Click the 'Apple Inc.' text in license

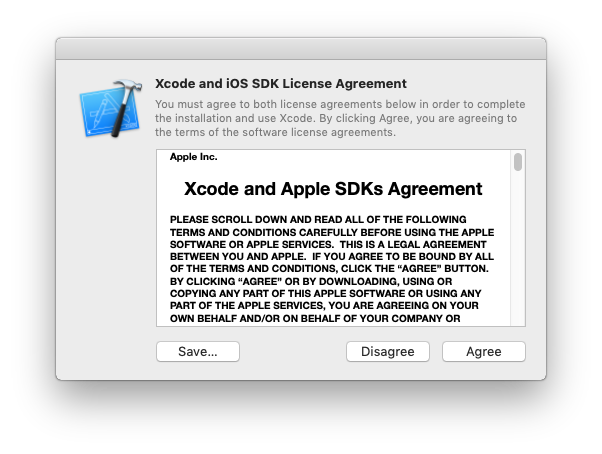pyautogui.click(x=194, y=157)
